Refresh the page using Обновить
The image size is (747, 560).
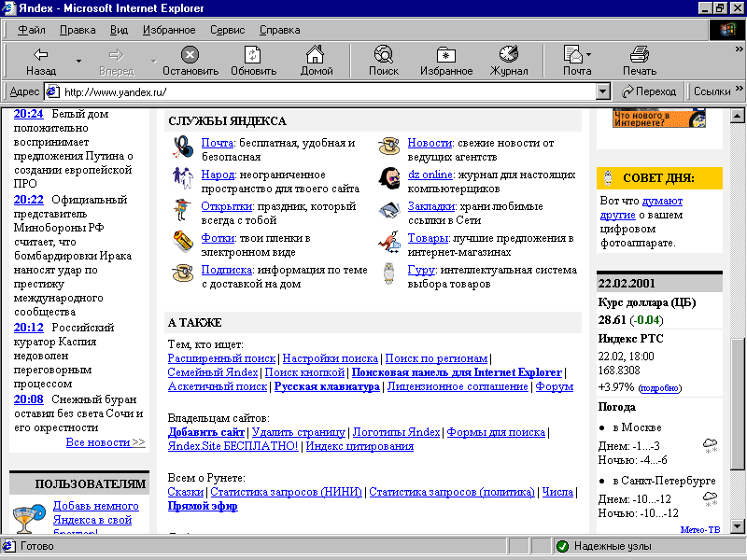pos(253,61)
